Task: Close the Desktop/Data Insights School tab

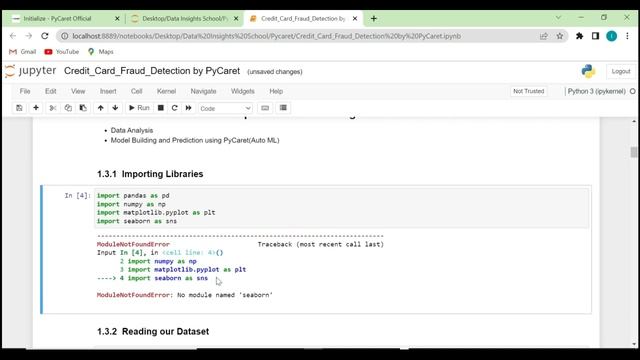Action: (x=236, y=18)
